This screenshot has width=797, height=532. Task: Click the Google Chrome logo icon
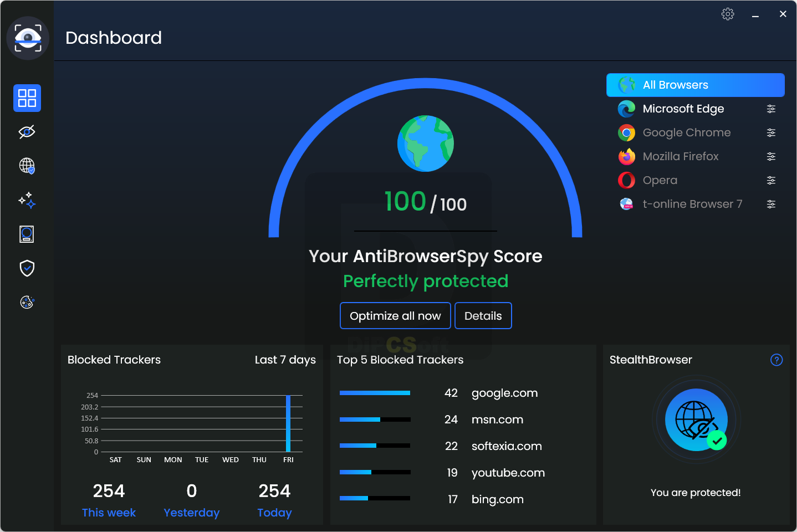(626, 132)
